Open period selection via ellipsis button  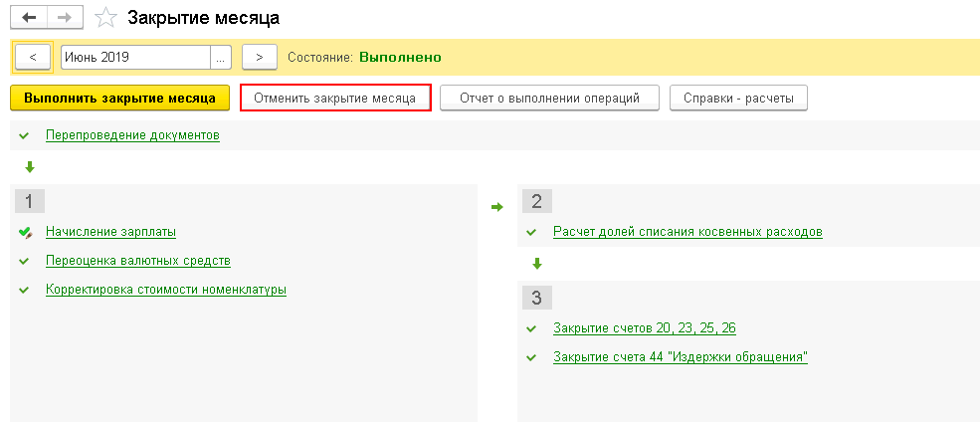221,58
